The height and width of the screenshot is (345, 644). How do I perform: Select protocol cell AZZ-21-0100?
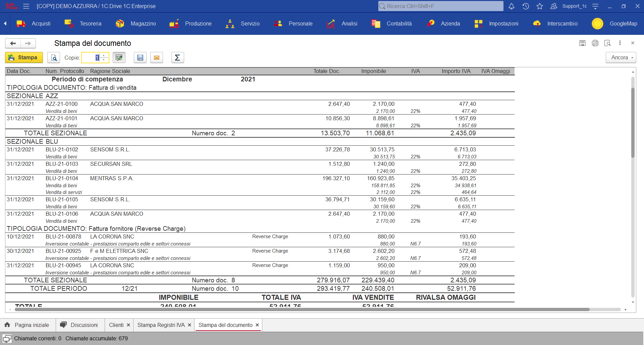pyautogui.click(x=61, y=104)
